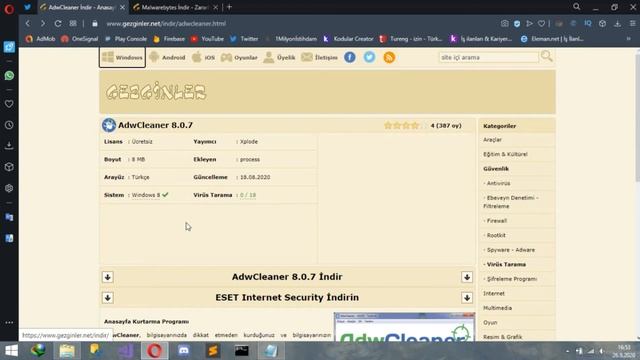Open the Android category tab
This screenshot has height=360, width=640.
pyautogui.click(x=167, y=58)
